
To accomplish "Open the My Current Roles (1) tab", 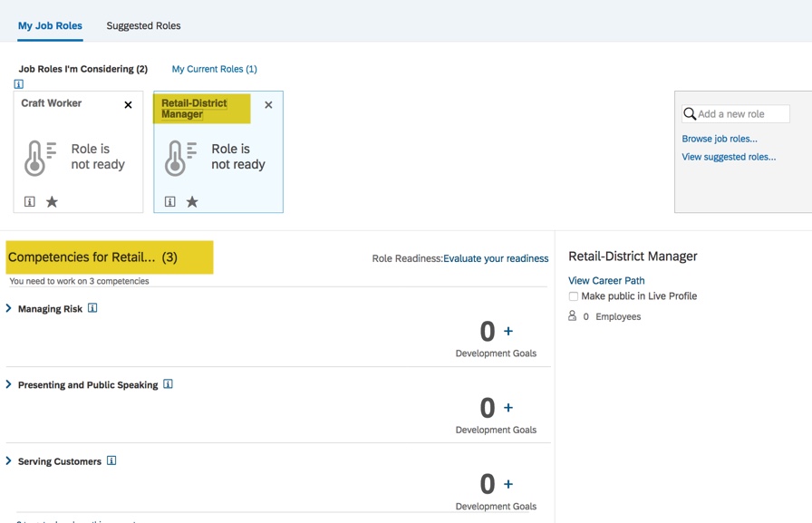I will (214, 69).
